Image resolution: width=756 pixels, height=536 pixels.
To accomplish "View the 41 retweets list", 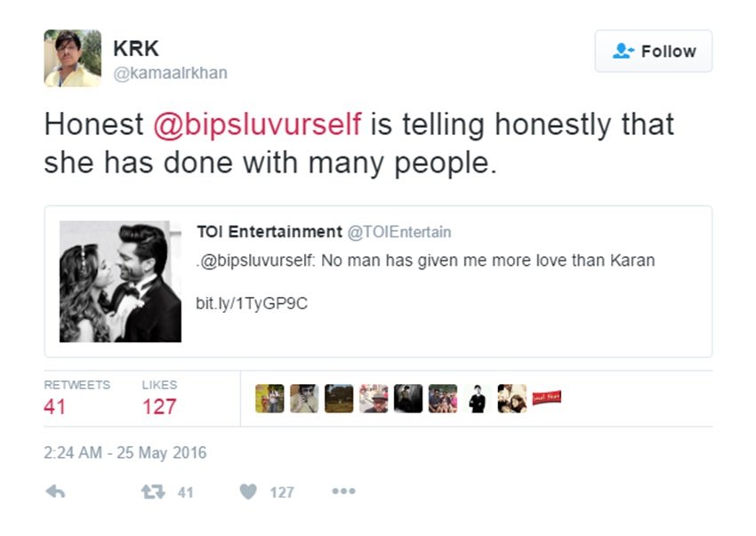I will coord(55,407).
